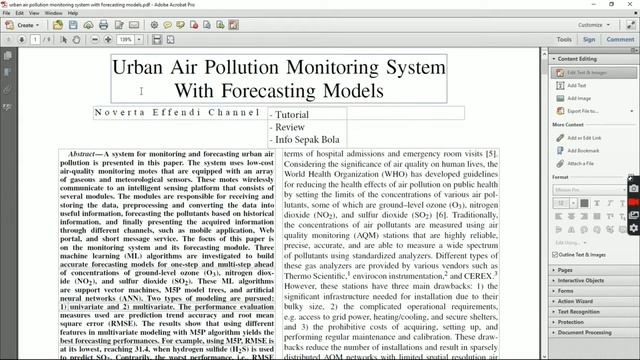This screenshot has height=360, width=640.
Task: Open the zoom level dropdown arrow
Action: tap(139, 40)
